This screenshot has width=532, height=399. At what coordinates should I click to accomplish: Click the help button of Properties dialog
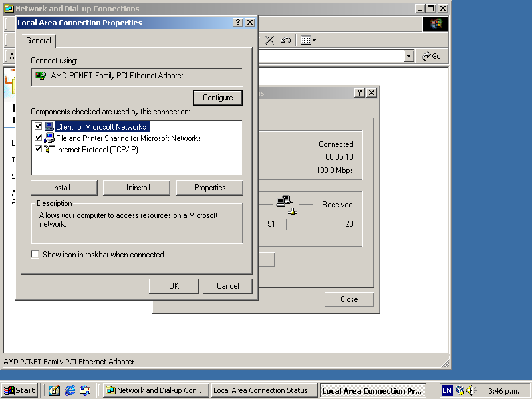coord(238,23)
